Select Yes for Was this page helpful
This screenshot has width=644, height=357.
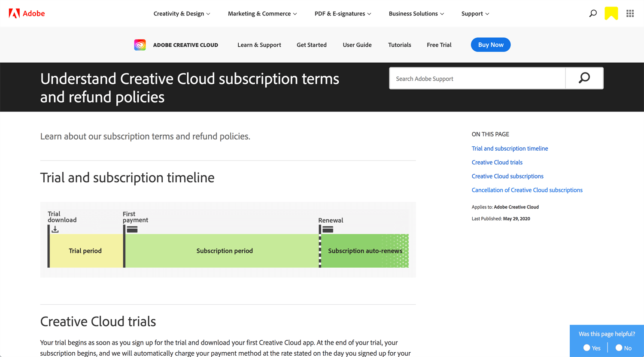pyautogui.click(x=592, y=348)
